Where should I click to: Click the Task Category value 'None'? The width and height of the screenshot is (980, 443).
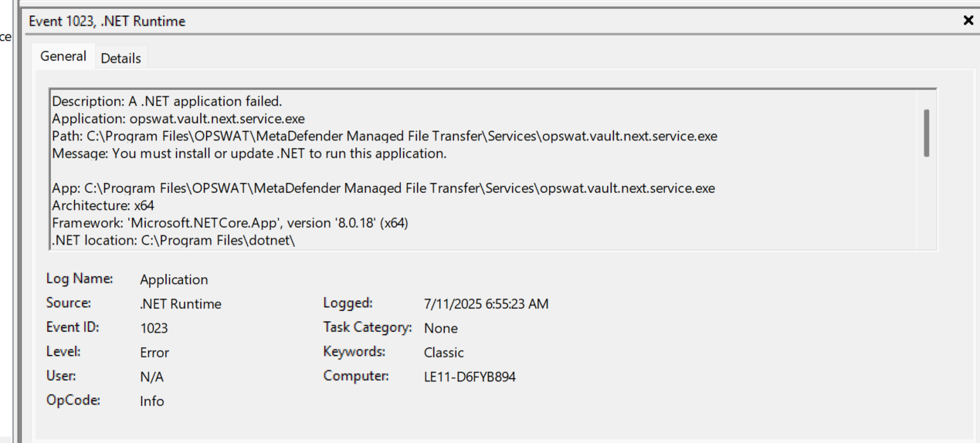click(x=441, y=328)
